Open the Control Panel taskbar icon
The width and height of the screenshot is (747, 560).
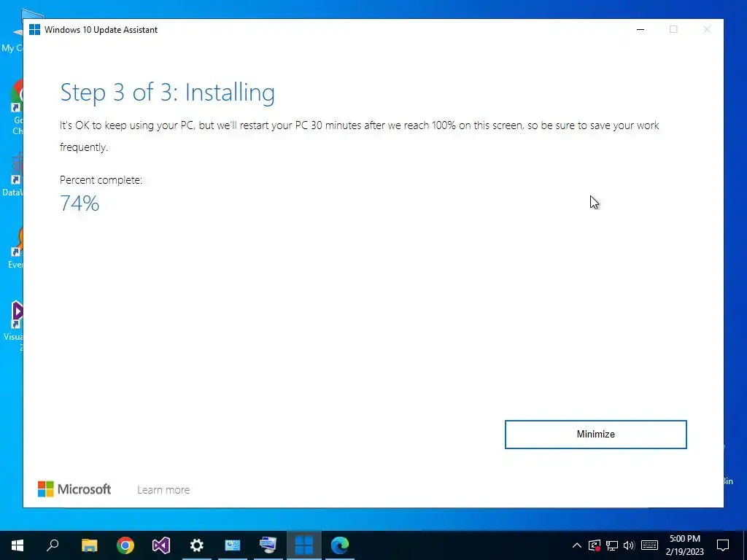[x=233, y=545]
